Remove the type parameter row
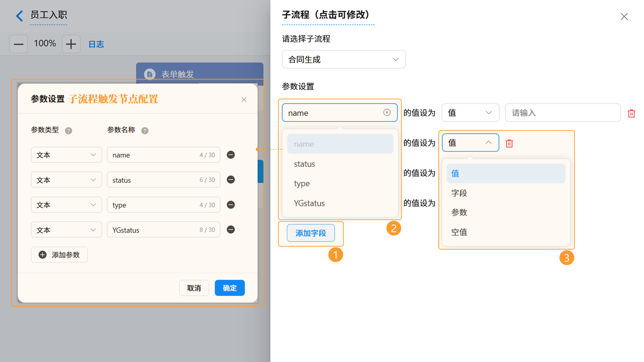 pyautogui.click(x=231, y=205)
